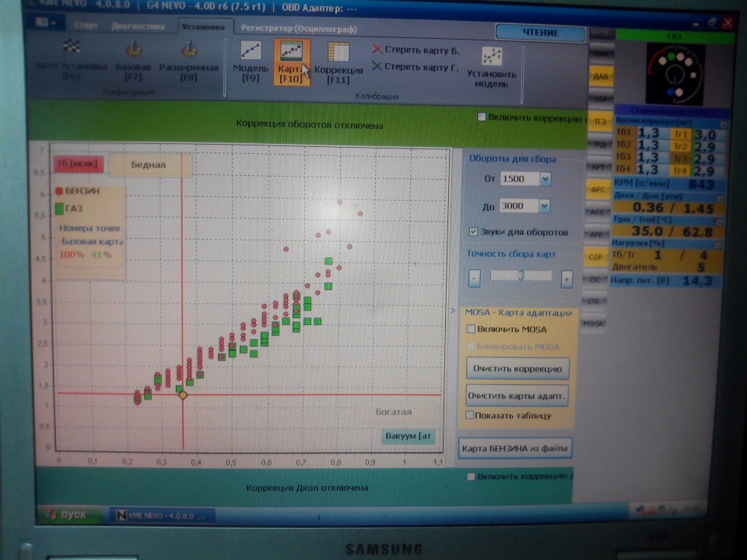Open the Коррекция [F11] table icon
This screenshot has width=747, height=560.
[x=338, y=61]
